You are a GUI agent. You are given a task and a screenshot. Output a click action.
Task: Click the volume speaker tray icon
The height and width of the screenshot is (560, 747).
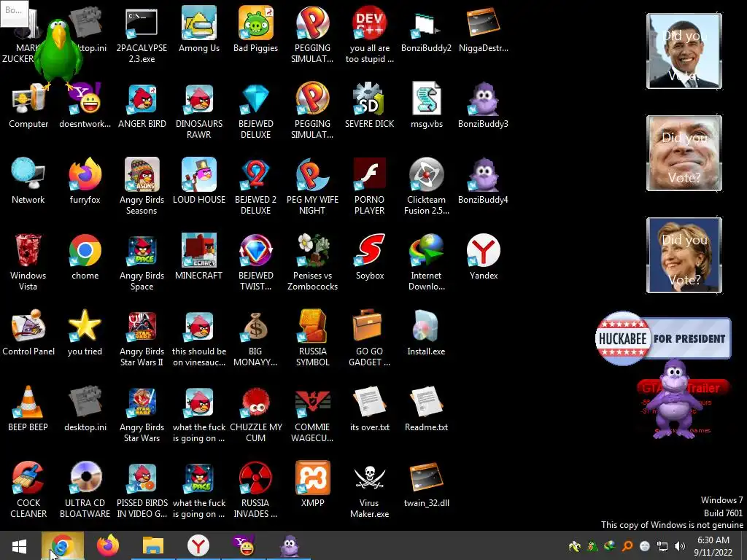[680, 546]
